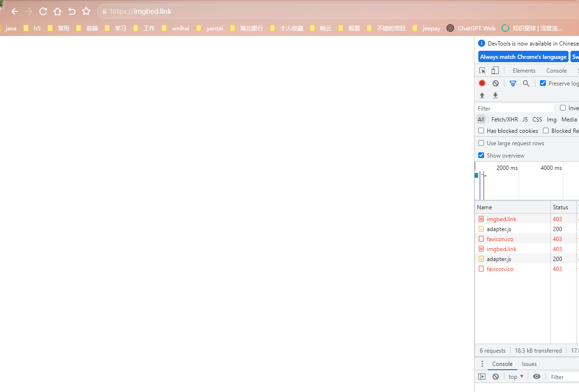Check the Blocked Requests checkbox
Viewport: 579px width, 392px height.
pos(546,131)
